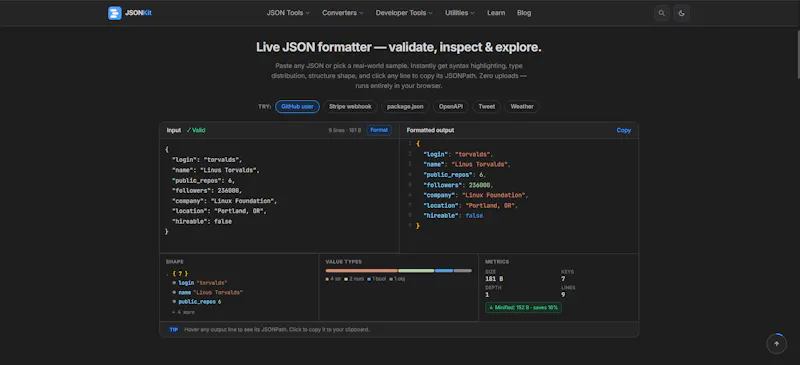Click the Valid status indicator
Image resolution: width=800 pixels, height=365 pixels.
pos(196,130)
